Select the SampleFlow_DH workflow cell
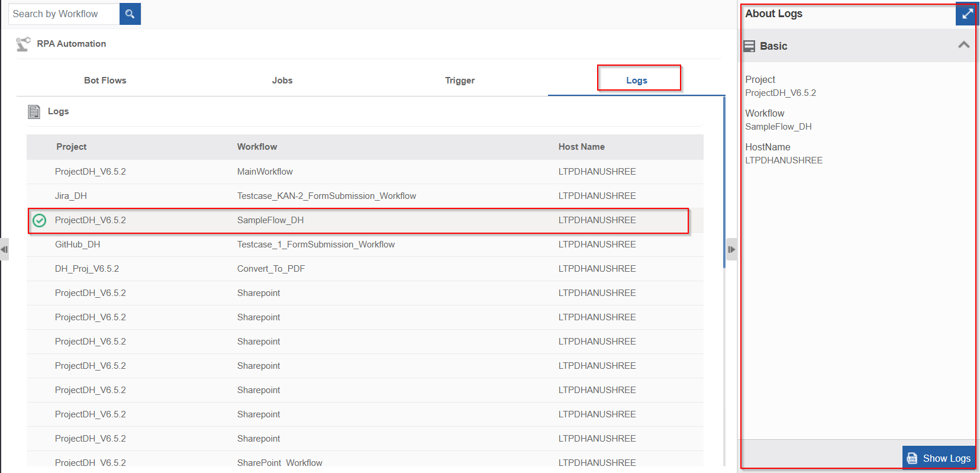Screen dimensions: 980x473 (270, 220)
